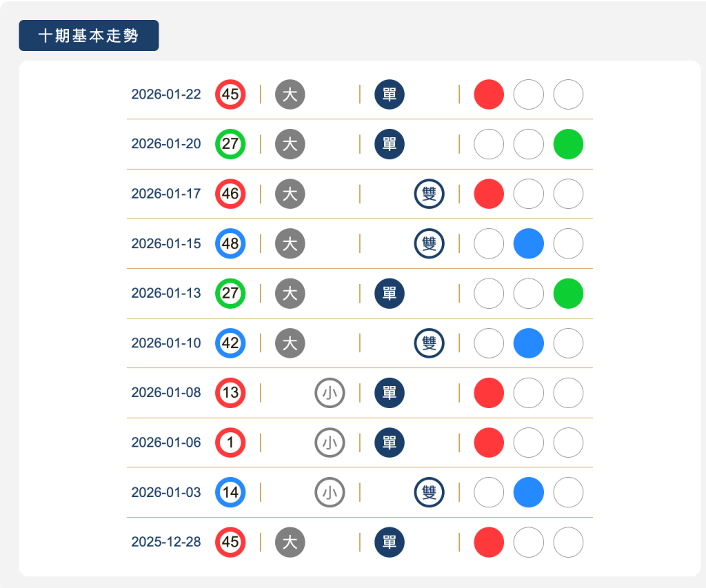Screen dimensions: 706x588
Task: Click the green color circle on the 2026-01-13 row
Action: pyautogui.click(x=567, y=293)
